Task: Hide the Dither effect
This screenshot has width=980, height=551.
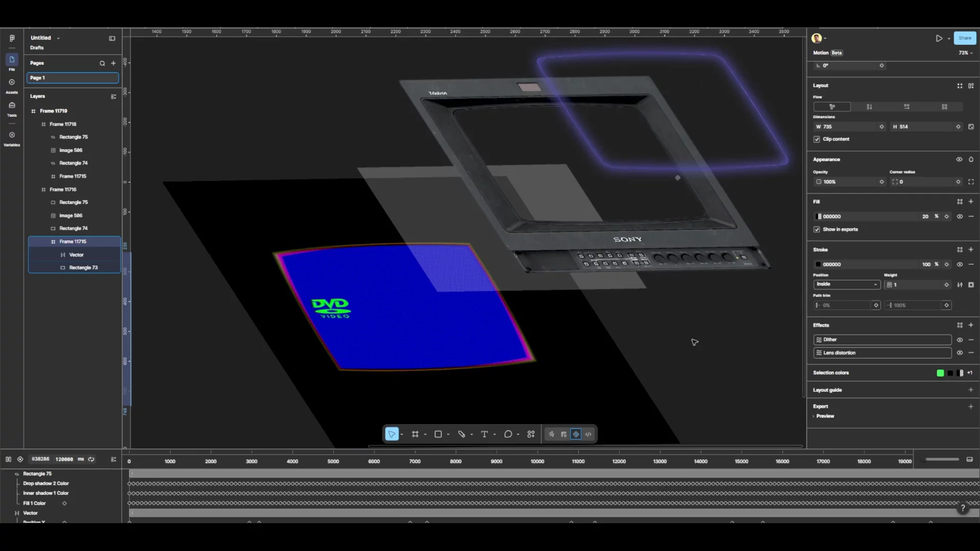Action: coord(960,340)
